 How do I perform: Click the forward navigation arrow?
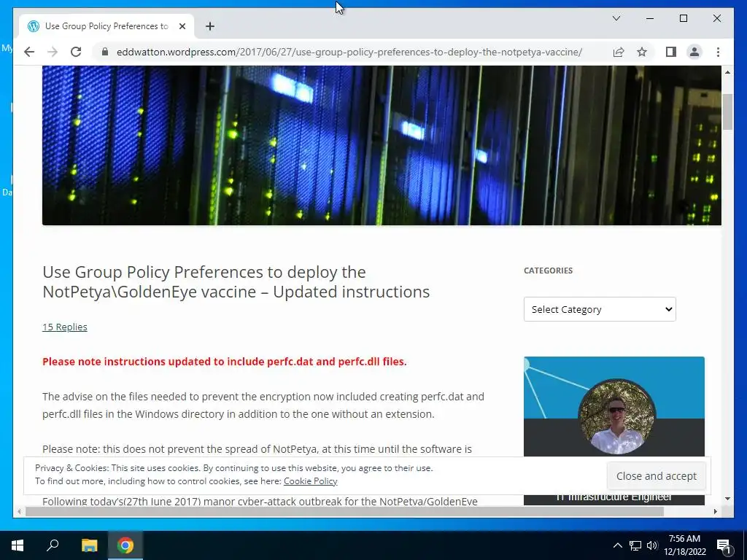(53, 52)
